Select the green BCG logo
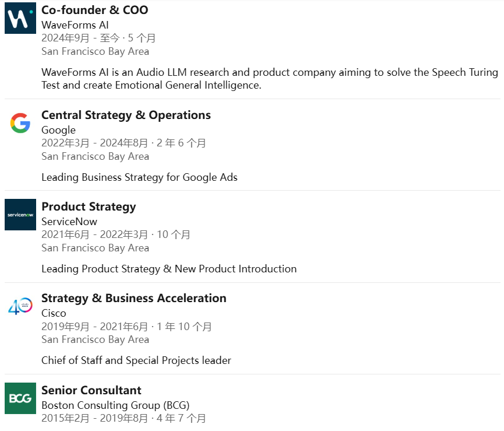The height and width of the screenshot is (431, 504). (x=20, y=398)
